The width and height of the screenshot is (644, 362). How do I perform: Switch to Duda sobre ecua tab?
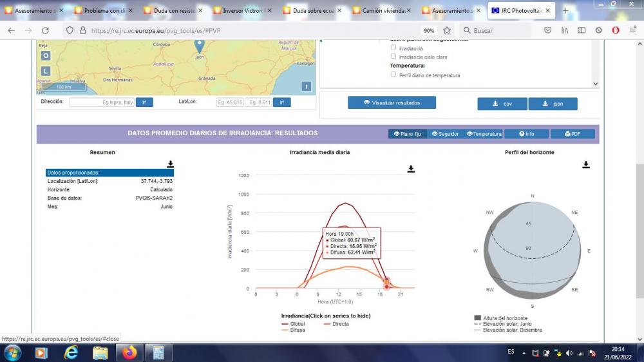point(312,11)
